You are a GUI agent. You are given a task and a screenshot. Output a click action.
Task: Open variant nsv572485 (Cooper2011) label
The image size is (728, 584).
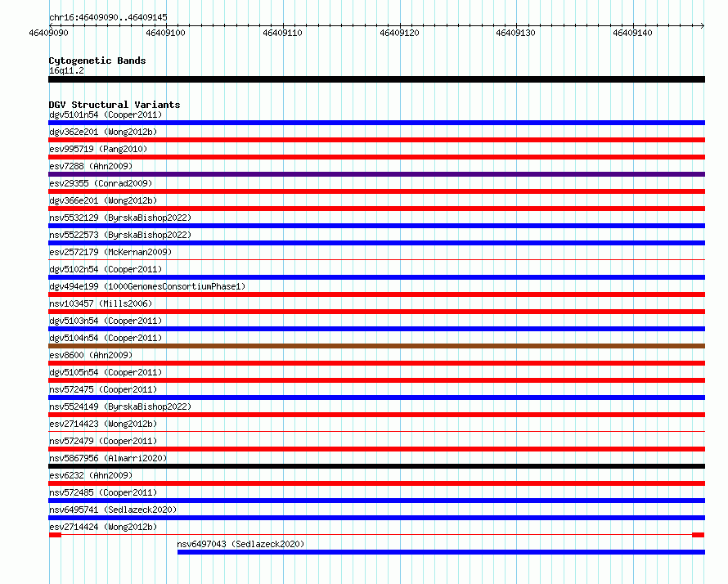103,492
